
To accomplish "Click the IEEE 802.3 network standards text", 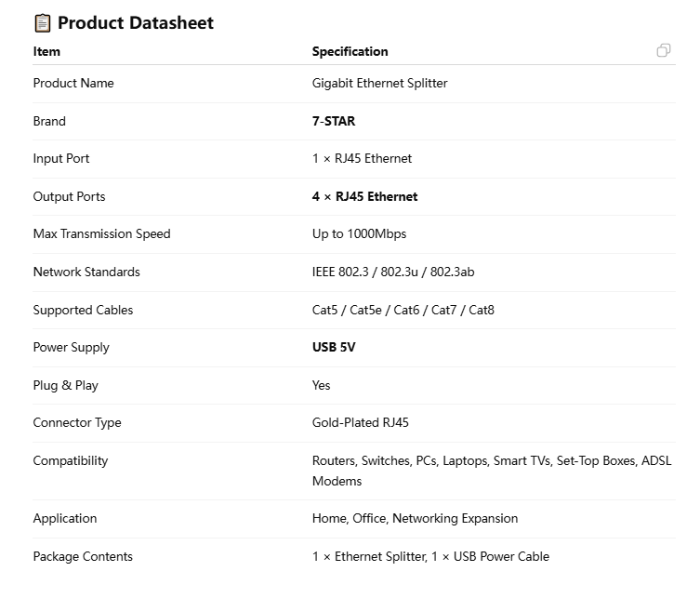I will pos(393,272).
